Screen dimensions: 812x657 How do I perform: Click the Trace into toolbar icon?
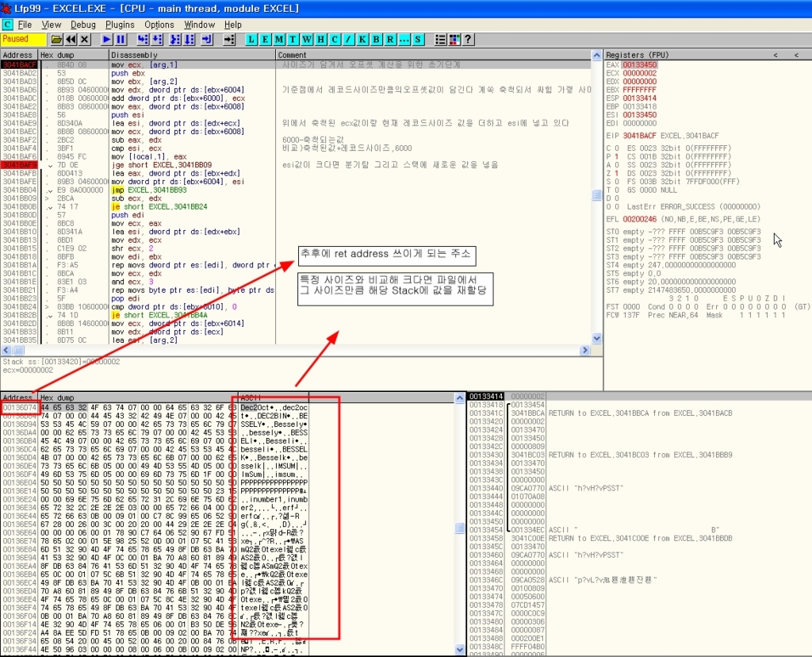click(x=175, y=40)
